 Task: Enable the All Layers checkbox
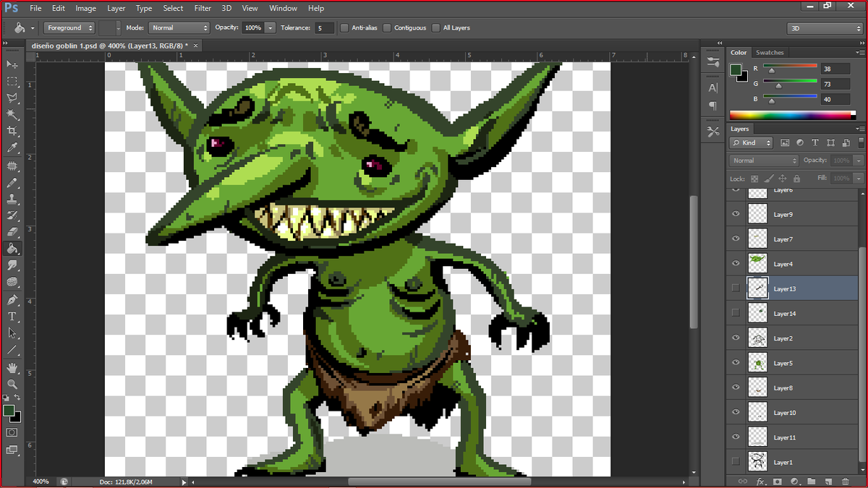[435, 27]
